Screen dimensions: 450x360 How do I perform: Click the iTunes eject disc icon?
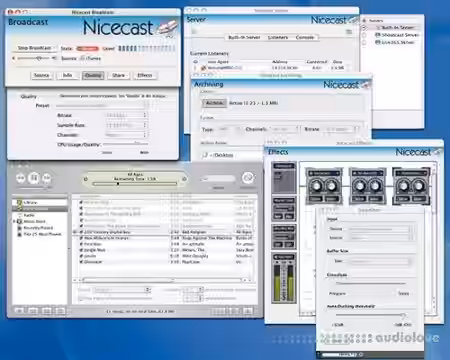click(x=247, y=311)
